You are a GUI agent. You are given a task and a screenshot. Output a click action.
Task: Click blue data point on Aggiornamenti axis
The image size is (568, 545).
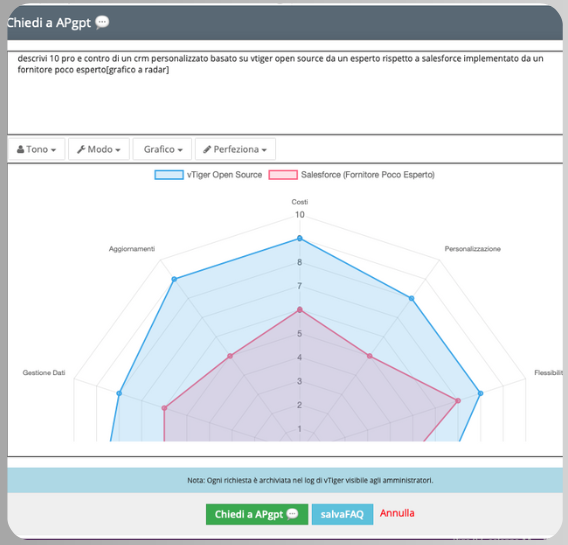tap(174, 279)
